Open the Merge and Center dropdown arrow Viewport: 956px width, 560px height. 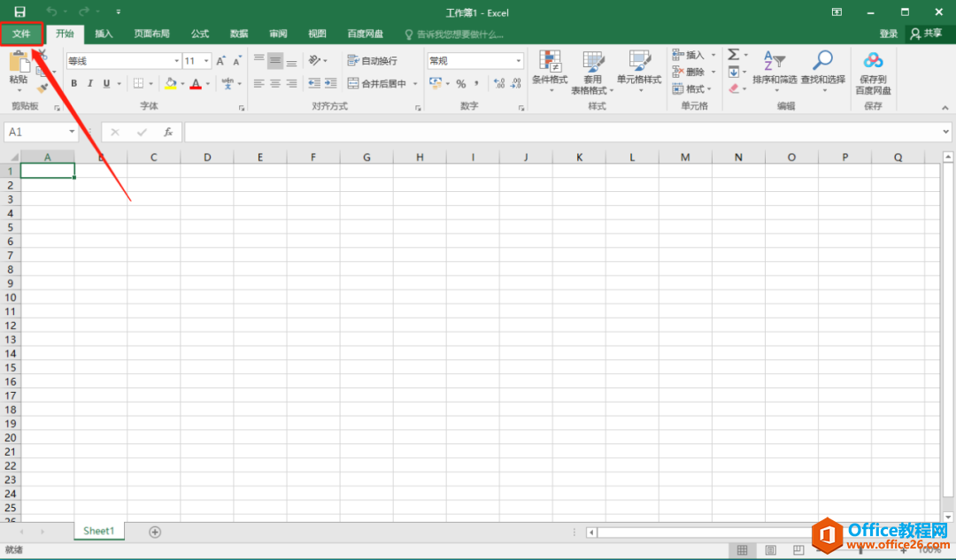pos(415,83)
